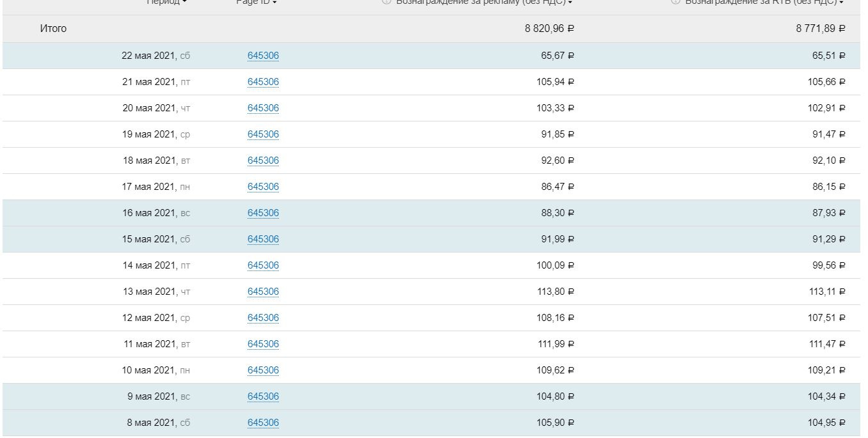This screenshot has width=868, height=438.
Task: Click date cell '21 мая 2021, пт'
Action: [x=156, y=82]
